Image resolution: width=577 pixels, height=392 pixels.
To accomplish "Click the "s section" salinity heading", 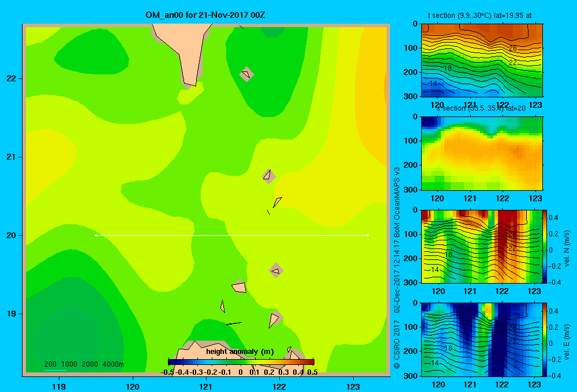I will pyautogui.click(x=481, y=108).
